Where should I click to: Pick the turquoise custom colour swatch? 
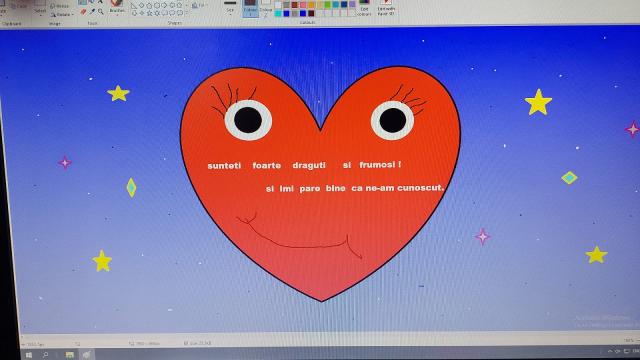[278, 13]
